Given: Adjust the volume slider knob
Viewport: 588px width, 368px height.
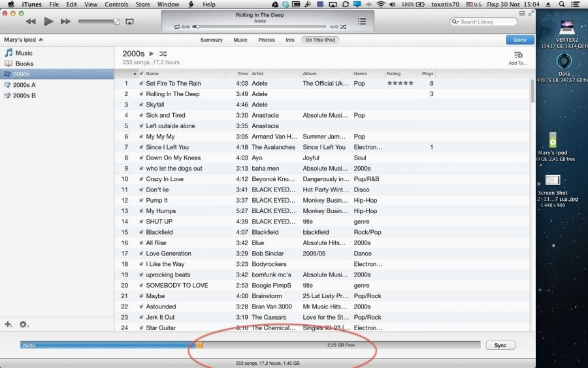Looking at the screenshot, I should (x=117, y=22).
